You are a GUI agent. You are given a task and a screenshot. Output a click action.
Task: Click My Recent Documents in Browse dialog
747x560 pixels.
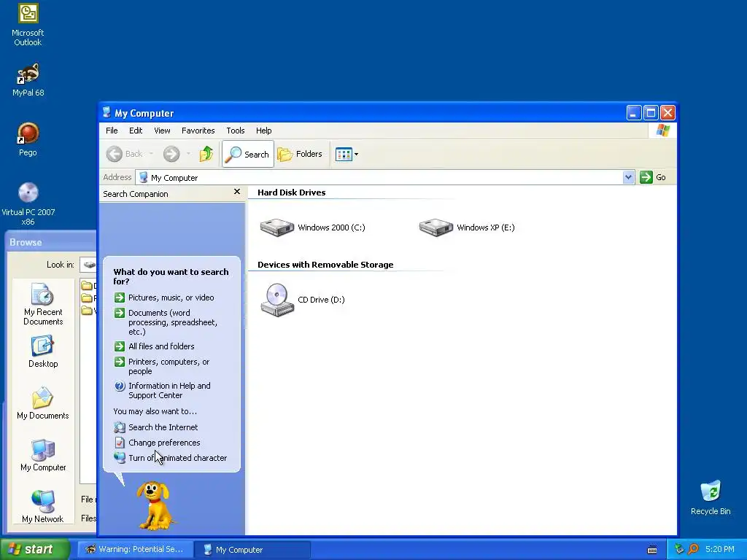(x=43, y=304)
